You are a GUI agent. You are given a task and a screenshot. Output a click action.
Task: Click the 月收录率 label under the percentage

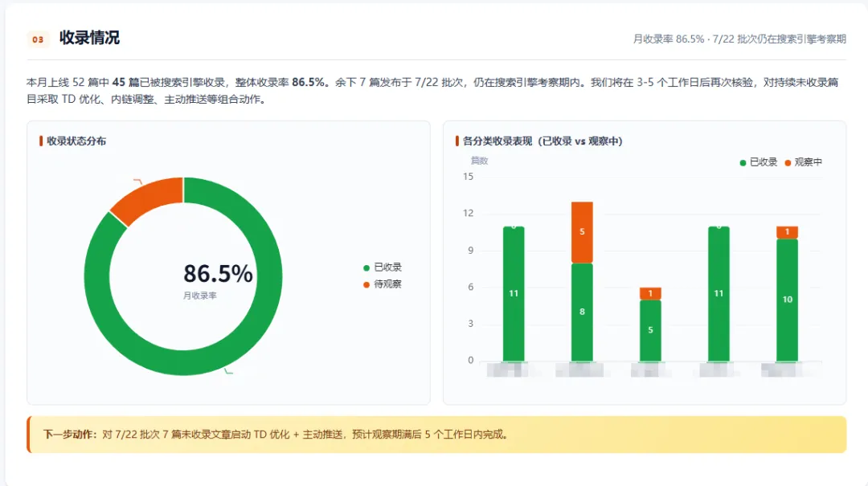(200, 296)
